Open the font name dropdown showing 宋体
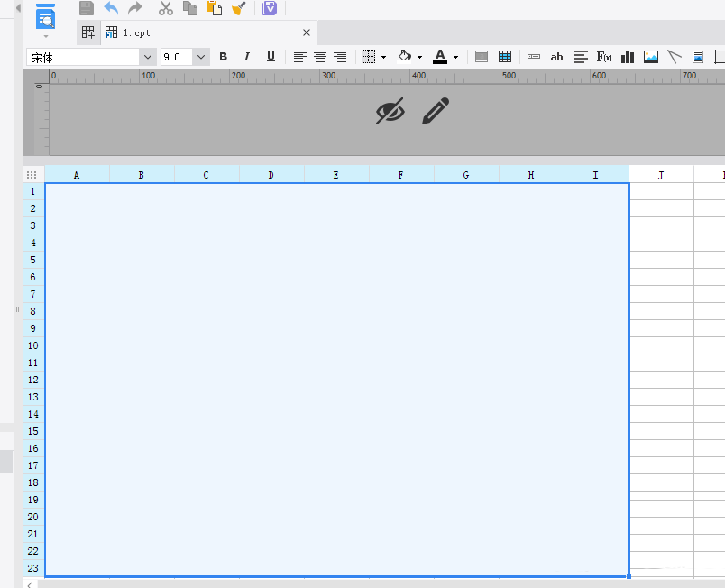Image resolution: width=725 pixels, height=588 pixels. pos(148,57)
